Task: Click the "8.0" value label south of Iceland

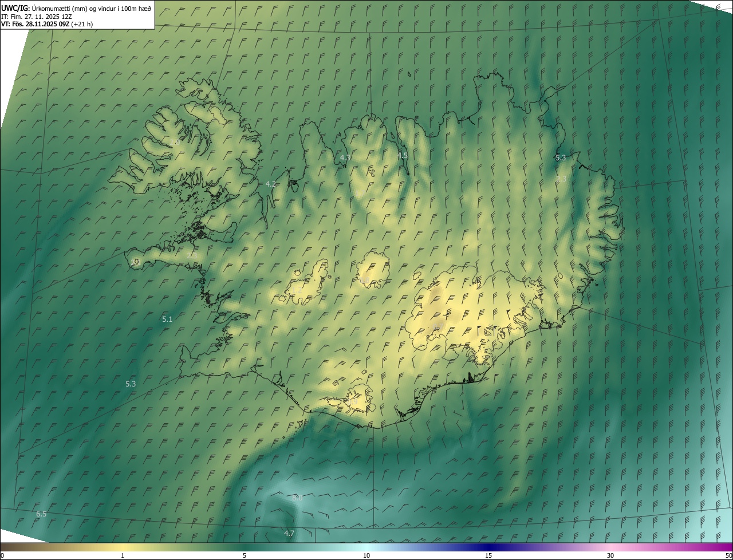Action: pos(297,498)
